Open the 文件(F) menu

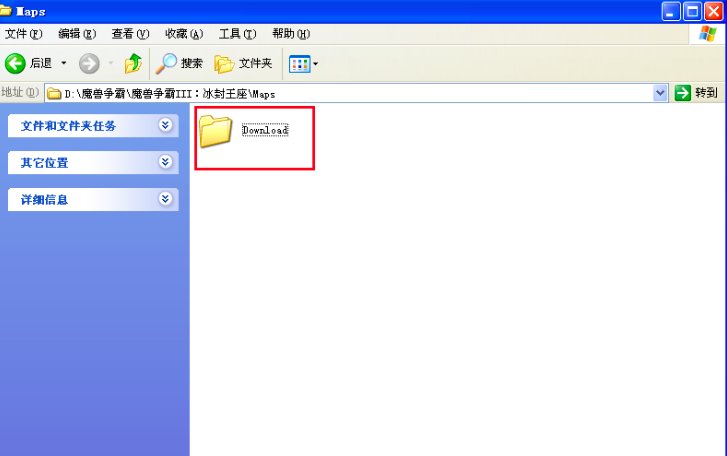23,34
